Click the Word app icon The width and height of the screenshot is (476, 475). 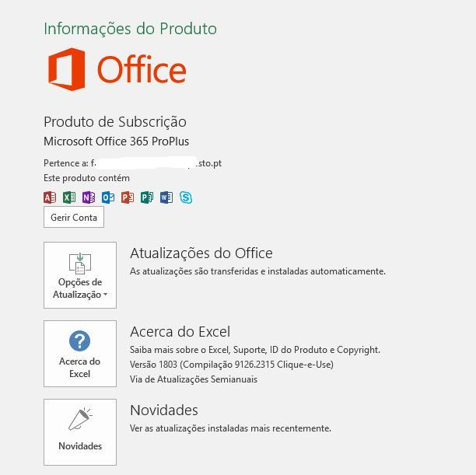[166, 197]
